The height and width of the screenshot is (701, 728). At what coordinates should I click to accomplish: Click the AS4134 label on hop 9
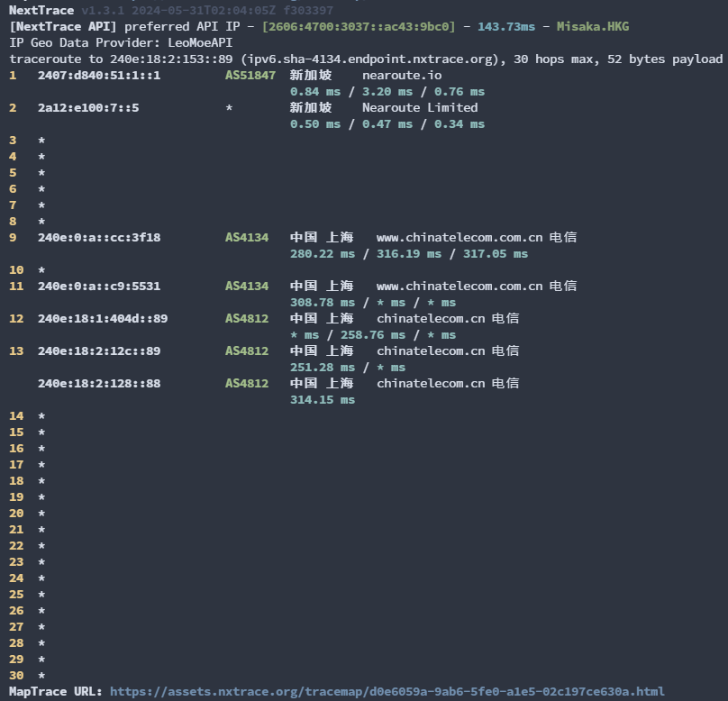(247, 237)
